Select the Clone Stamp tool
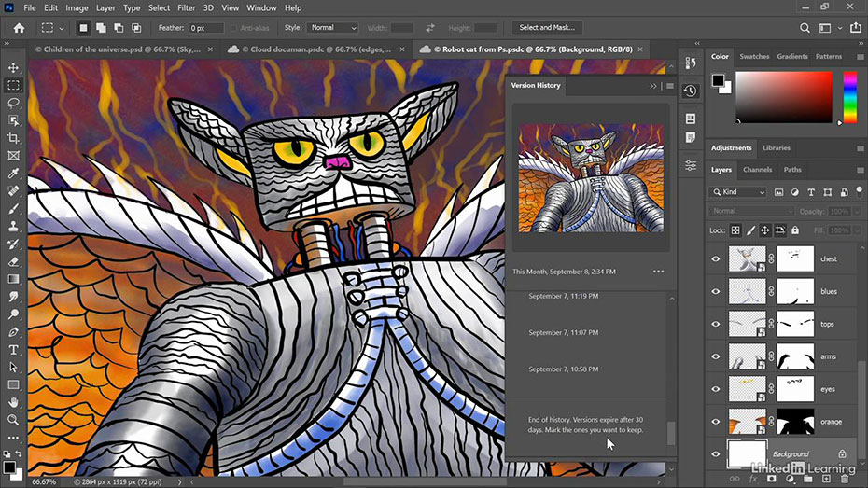 click(13, 227)
